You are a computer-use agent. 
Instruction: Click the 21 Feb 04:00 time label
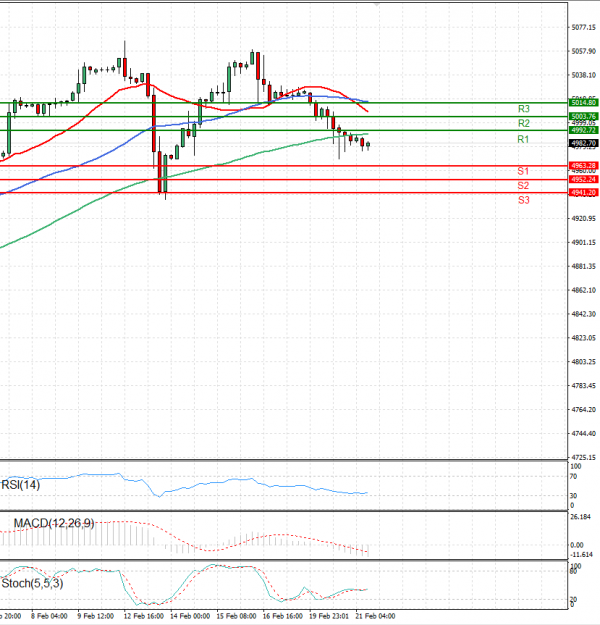375,616
